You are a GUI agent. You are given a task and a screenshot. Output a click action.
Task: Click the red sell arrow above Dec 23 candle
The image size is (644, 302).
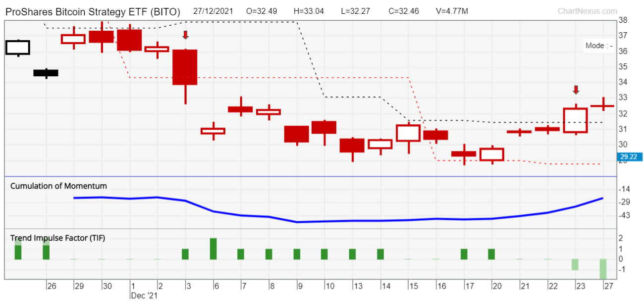tap(576, 90)
